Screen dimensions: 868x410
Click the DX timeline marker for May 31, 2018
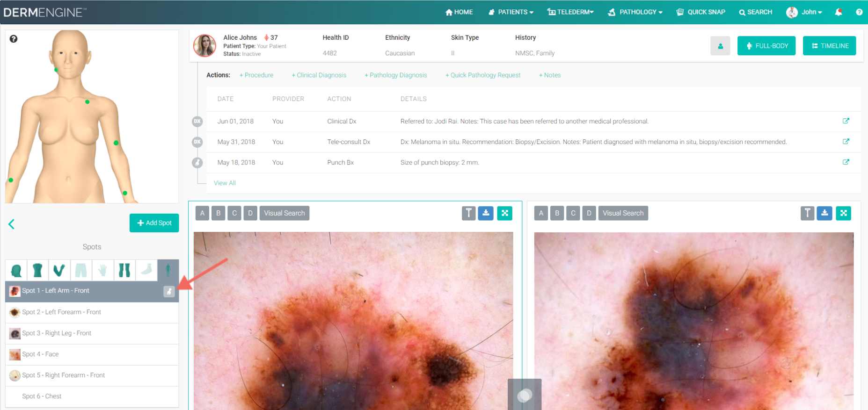click(197, 142)
